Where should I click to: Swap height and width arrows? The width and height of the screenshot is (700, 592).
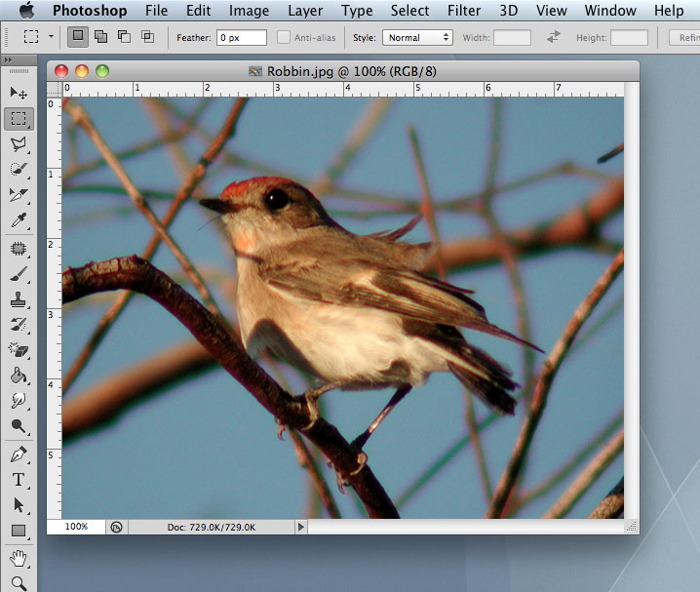pyautogui.click(x=553, y=37)
